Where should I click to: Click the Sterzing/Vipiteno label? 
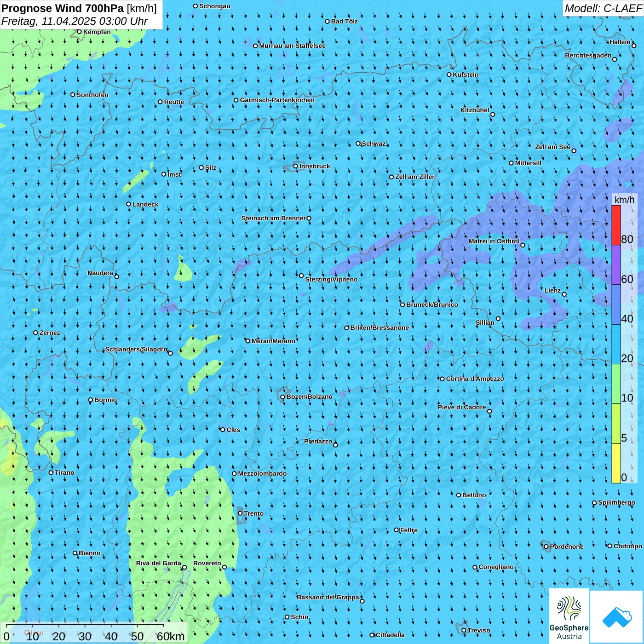[x=331, y=279]
